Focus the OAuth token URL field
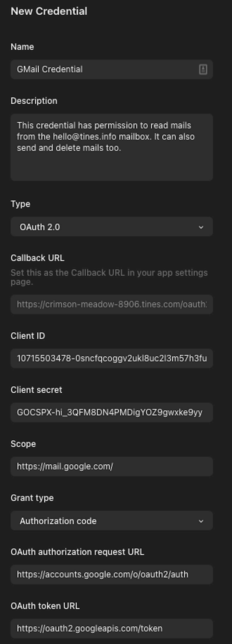Screen dimensions: 232x644 [x=112, y=628]
